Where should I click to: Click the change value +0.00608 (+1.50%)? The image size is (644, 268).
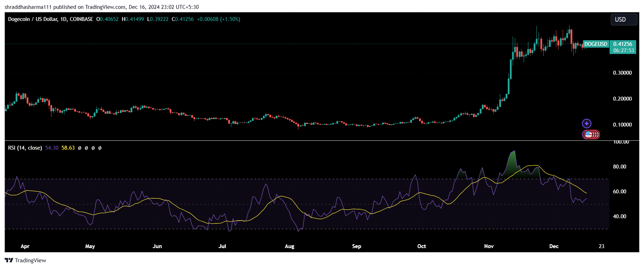point(219,19)
